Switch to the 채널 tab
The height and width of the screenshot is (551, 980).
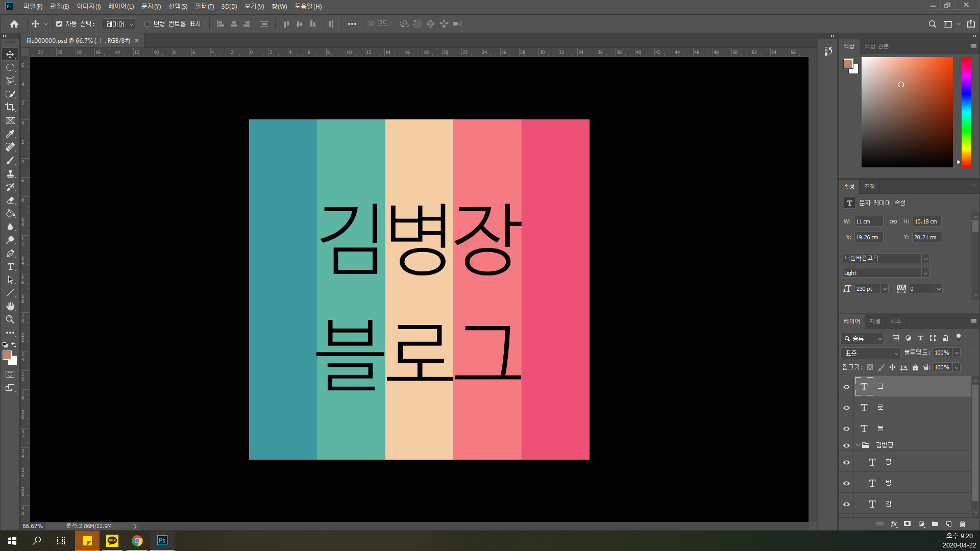875,321
